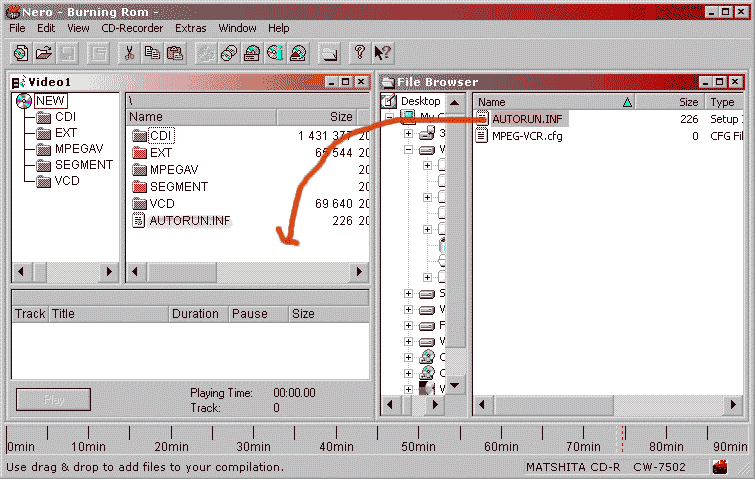Click the burn status icon in status bar

(720, 466)
